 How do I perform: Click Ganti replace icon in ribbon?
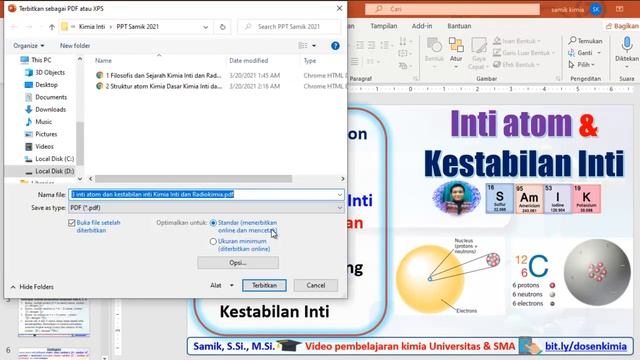571,53
